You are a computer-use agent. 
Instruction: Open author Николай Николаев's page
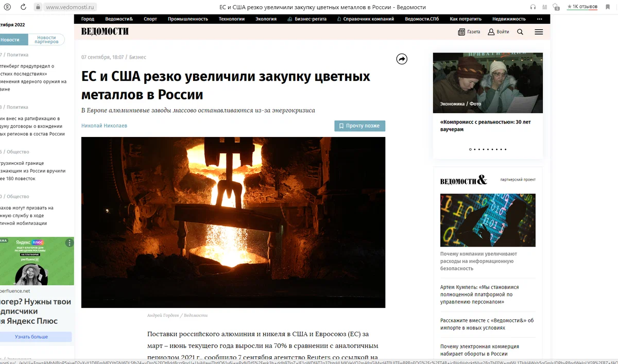click(x=104, y=126)
